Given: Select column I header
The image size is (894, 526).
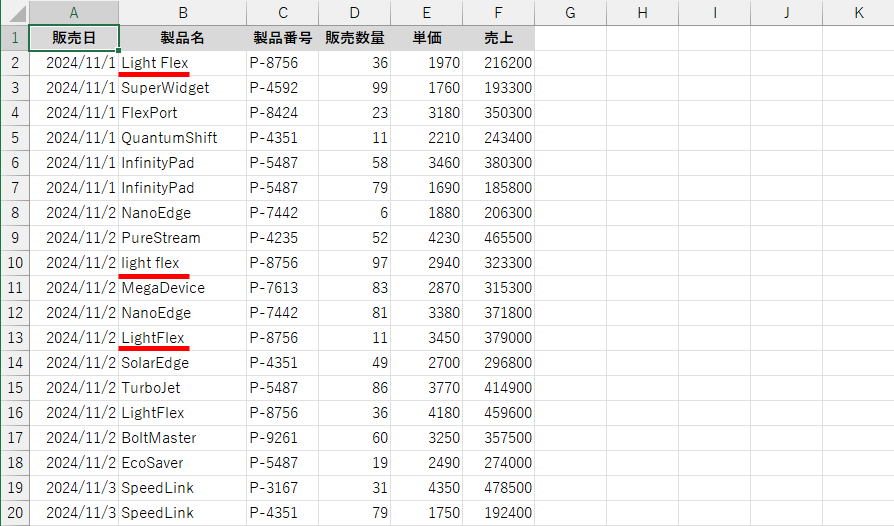Looking at the screenshot, I should 714,13.
